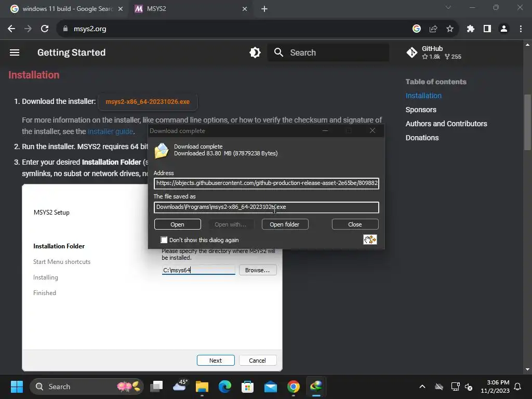Switch to Chrome in taskbar
Screen dimensions: 532x399
294,387
